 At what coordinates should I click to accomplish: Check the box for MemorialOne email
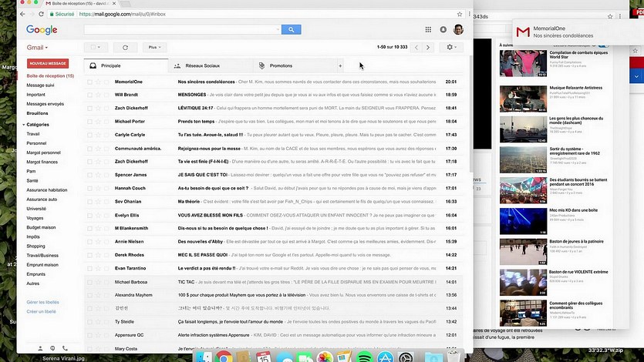point(90,82)
